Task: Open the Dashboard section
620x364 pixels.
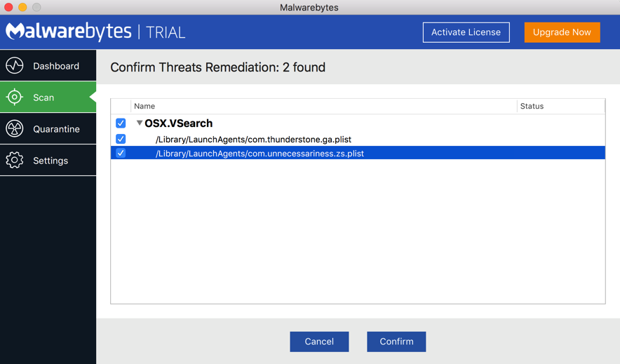Action: (x=48, y=66)
